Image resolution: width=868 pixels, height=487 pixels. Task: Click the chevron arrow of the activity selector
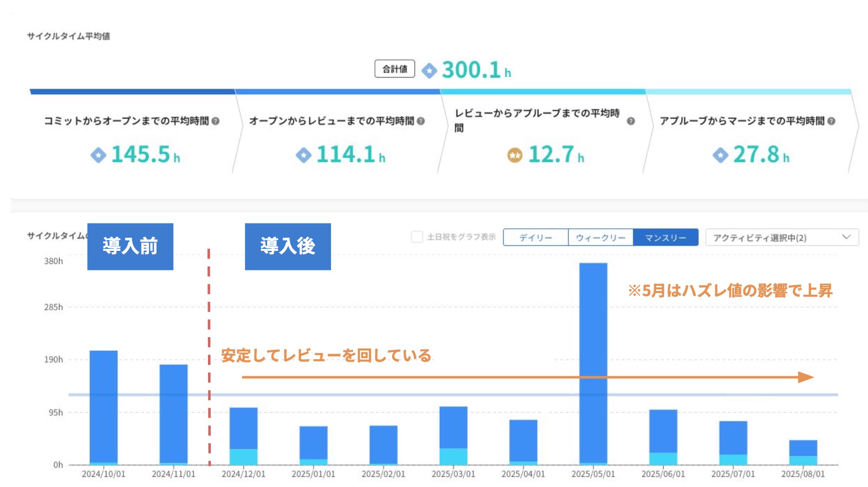(x=847, y=237)
